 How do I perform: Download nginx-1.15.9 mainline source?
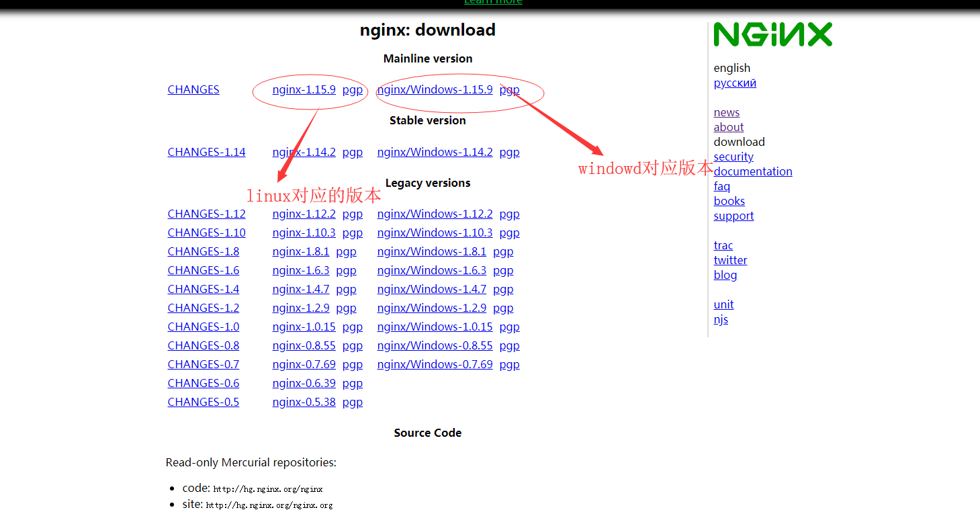pyautogui.click(x=304, y=89)
